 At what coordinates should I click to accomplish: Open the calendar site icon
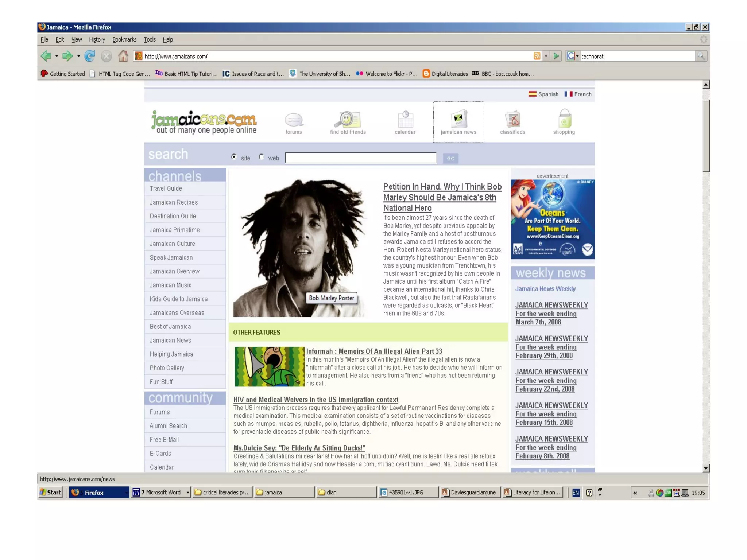coord(405,119)
